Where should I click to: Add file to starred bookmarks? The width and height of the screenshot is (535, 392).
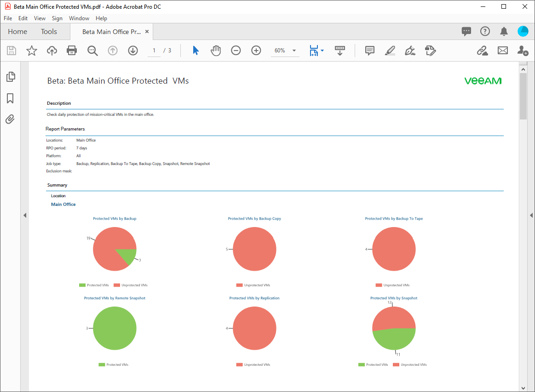(32, 51)
